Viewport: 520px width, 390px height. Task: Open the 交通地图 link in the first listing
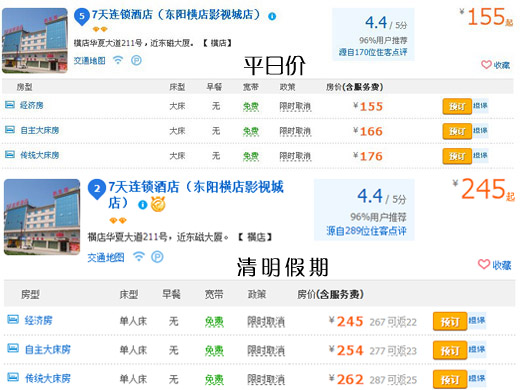pos(90,61)
